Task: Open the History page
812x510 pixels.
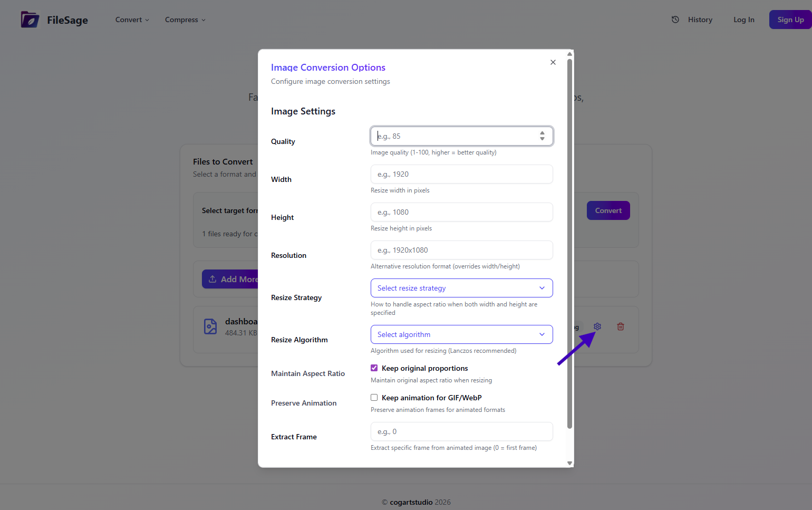Action: (x=700, y=19)
